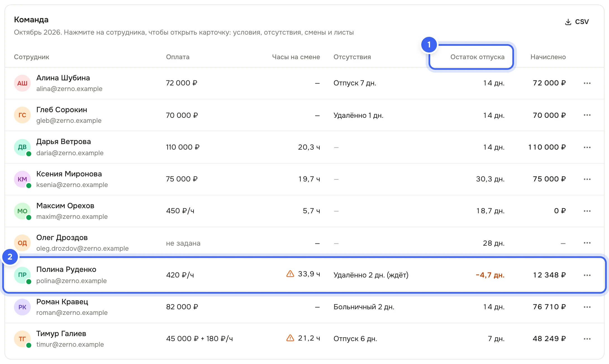The height and width of the screenshot is (364, 609).
Task: Download the team list as CSV
Action: pyautogui.click(x=577, y=22)
